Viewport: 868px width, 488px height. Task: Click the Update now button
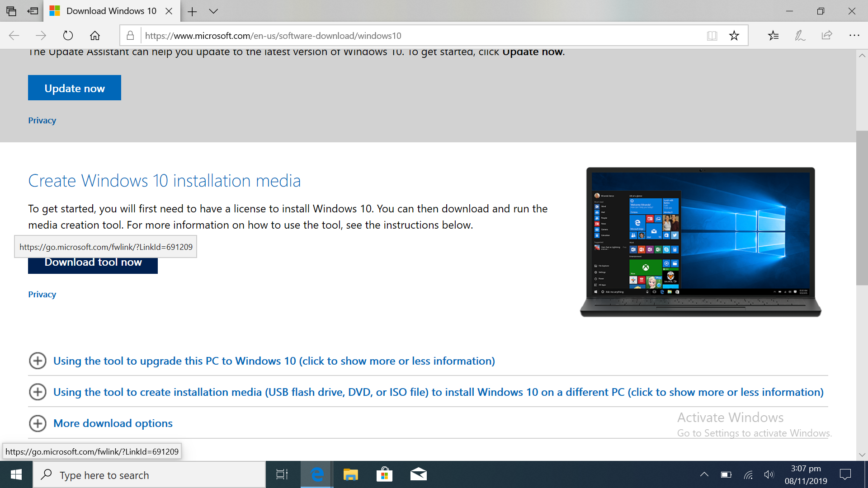point(75,88)
